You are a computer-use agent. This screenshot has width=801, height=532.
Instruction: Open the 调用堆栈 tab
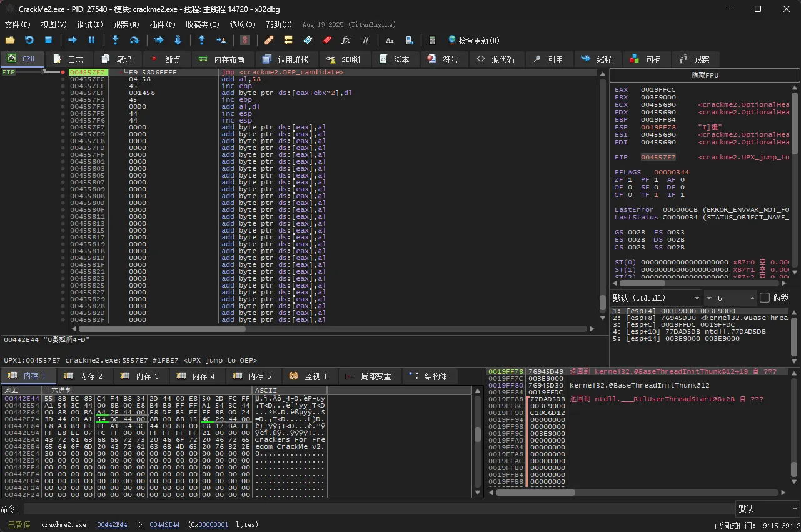point(286,59)
